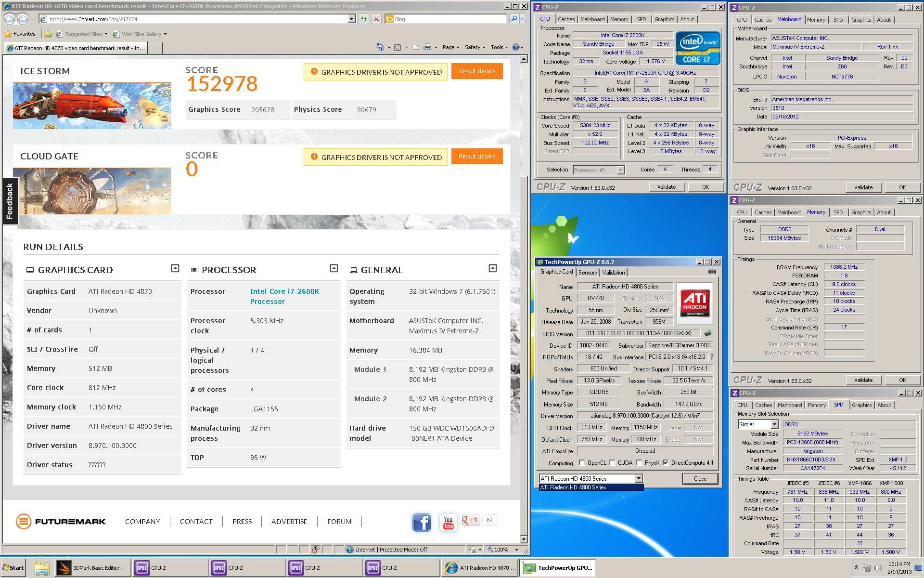This screenshot has height=578, width=924.
Task: Toggle the DirectCompute 4.1 checkbox
Action: pyautogui.click(x=666, y=462)
